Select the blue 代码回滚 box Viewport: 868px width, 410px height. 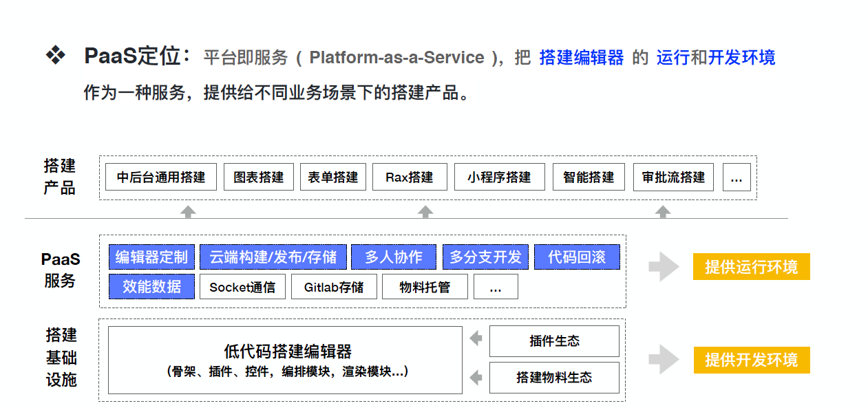[x=577, y=257]
